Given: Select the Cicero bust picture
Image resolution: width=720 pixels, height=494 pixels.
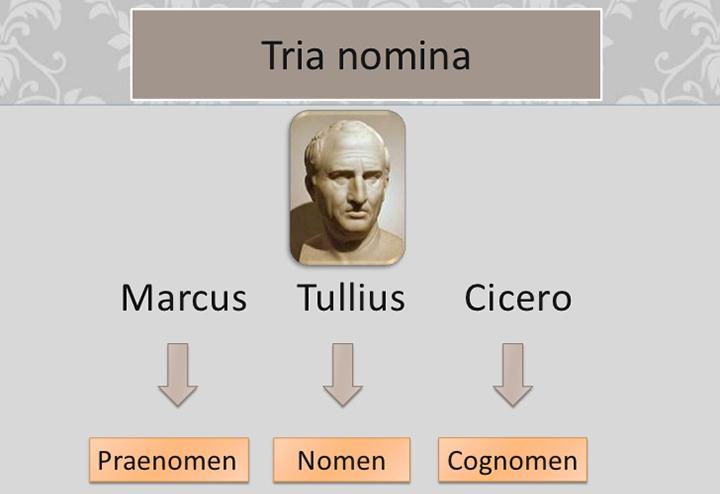Looking at the screenshot, I should tap(347, 188).
